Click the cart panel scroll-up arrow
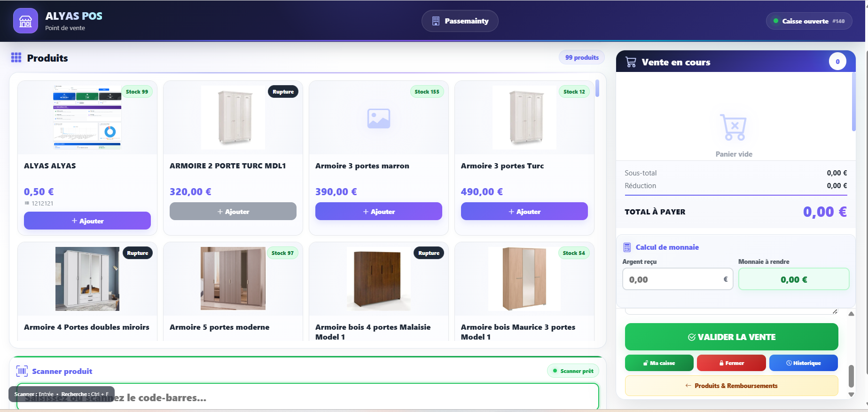868x412 pixels. click(851, 314)
